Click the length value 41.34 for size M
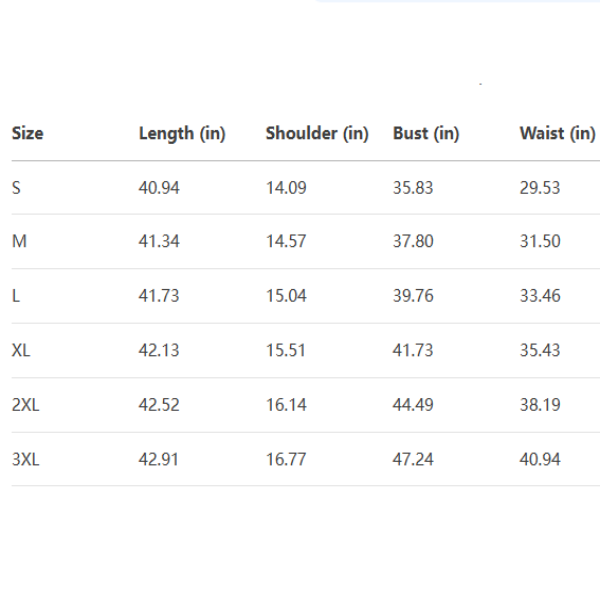This screenshot has width=600, height=600. 159,241
